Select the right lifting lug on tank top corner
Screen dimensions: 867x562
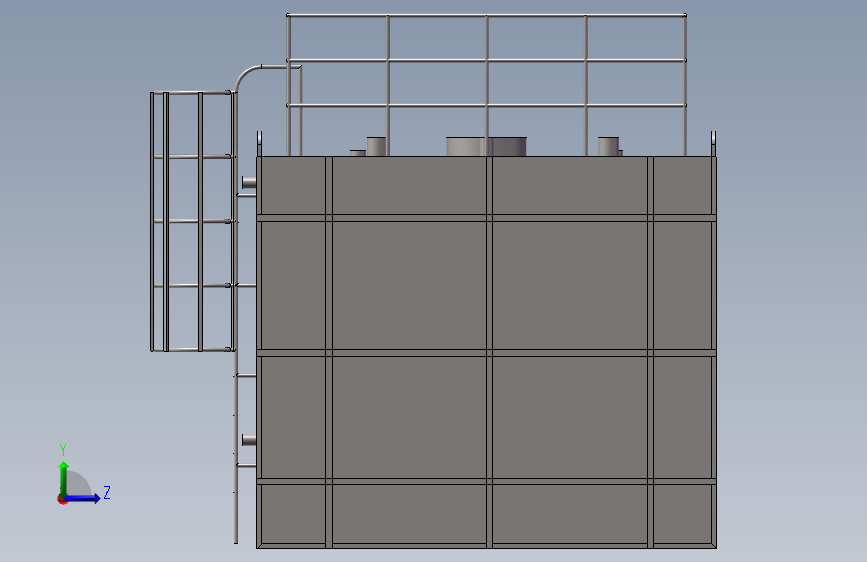click(713, 144)
